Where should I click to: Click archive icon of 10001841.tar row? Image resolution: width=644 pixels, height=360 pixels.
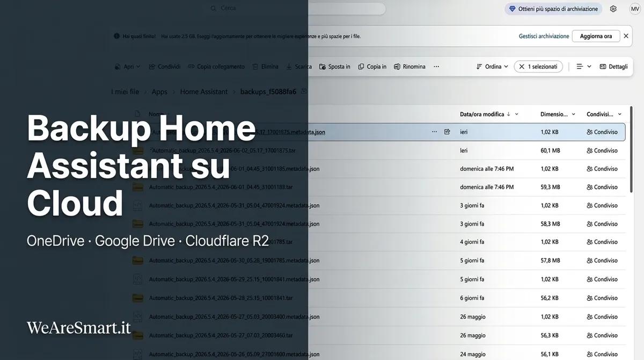[x=138, y=298]
